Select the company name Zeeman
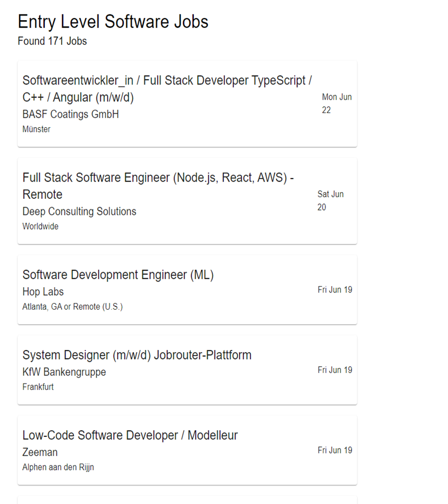The image size is (448, 504). pos(38,451)
